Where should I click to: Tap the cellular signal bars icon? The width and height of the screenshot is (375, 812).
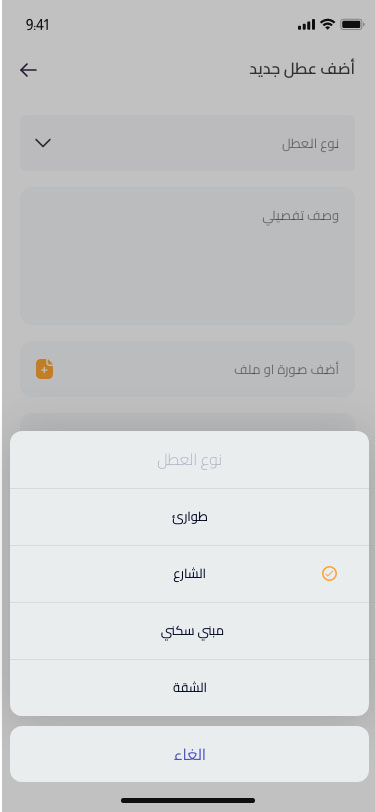(x=306, y=24)
